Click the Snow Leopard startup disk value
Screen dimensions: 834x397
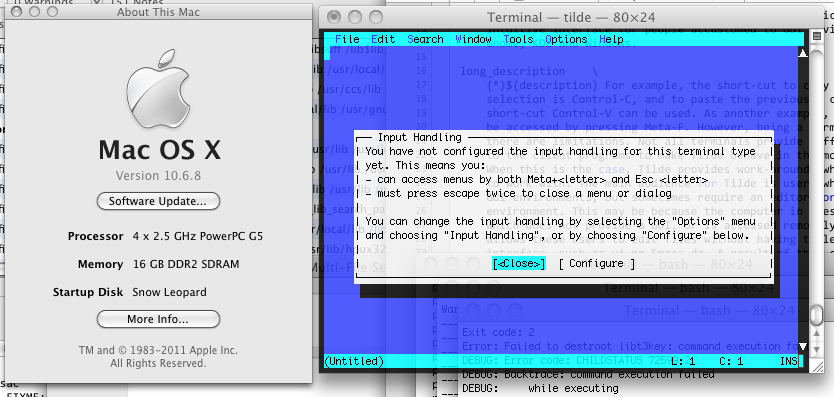point(169,292)
